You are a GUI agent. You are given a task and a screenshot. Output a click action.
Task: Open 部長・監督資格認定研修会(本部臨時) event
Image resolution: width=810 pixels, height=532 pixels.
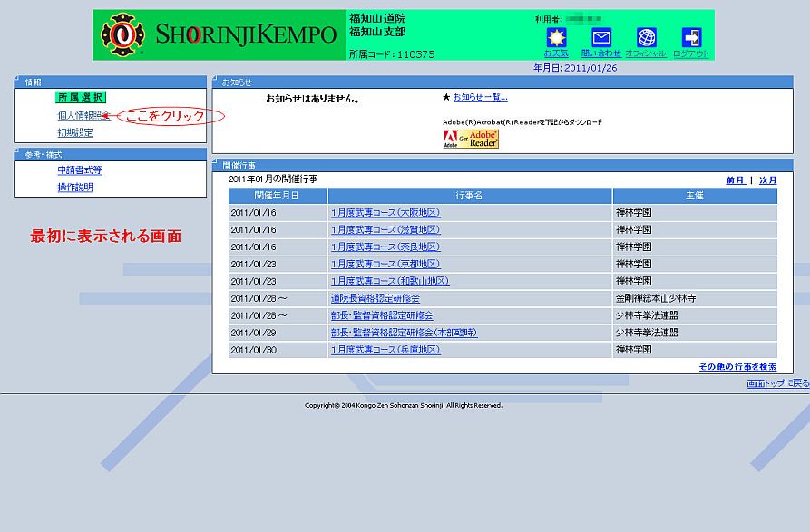click(404, 333)
